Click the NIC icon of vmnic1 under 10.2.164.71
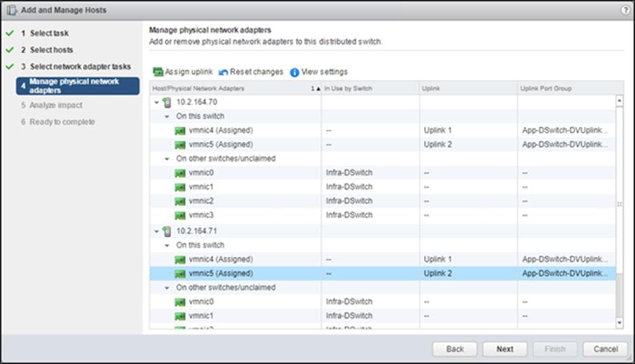Viewport: 635px width, 364px height. 180,317
